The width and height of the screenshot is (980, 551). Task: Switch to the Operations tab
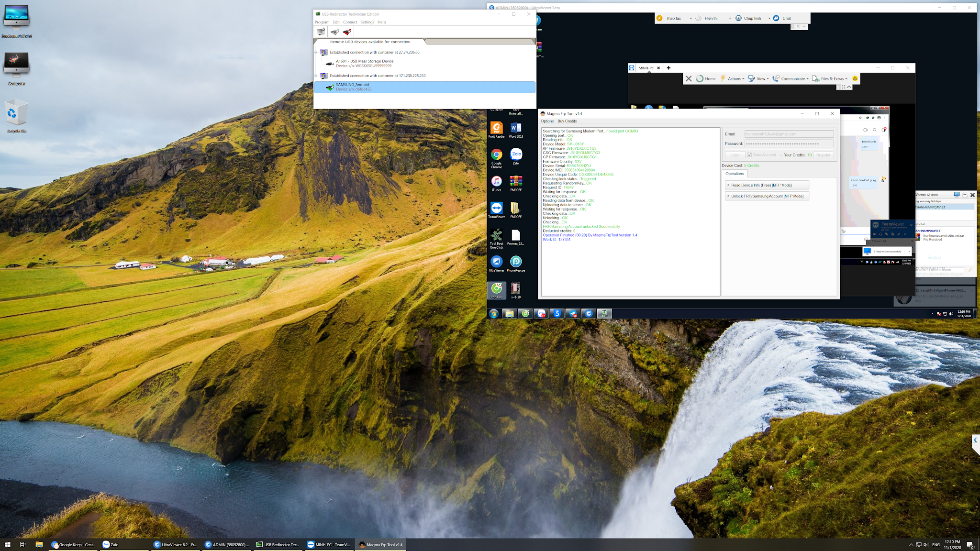pyautogui.click(x=735, y=174)
